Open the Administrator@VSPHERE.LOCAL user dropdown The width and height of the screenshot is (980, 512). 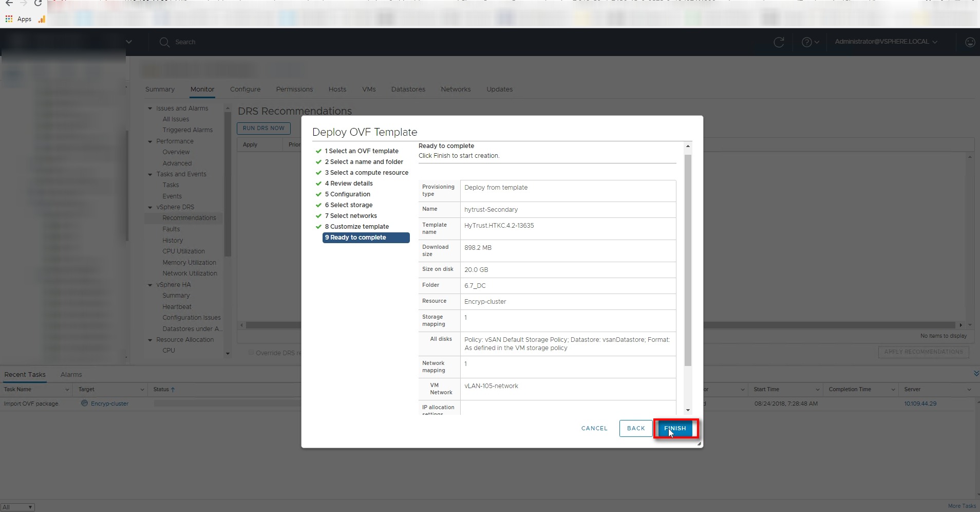click(885, 42)
